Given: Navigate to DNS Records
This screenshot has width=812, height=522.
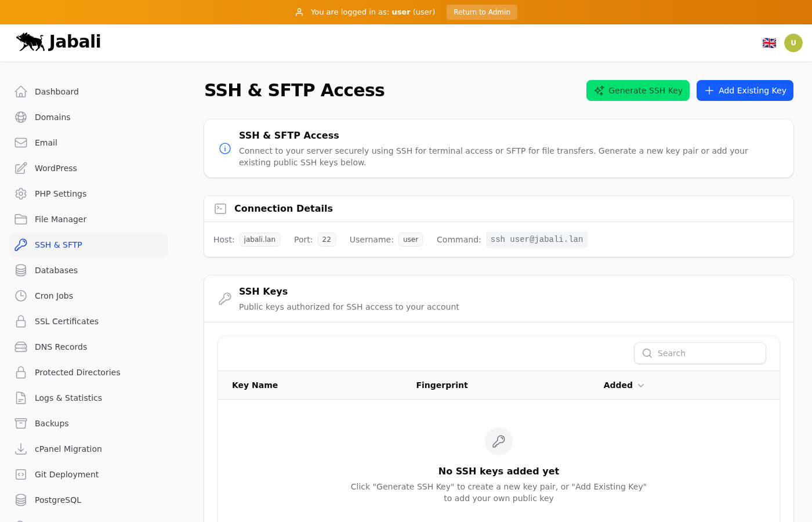Looking at the screenshot, I should tap(60, 347).
